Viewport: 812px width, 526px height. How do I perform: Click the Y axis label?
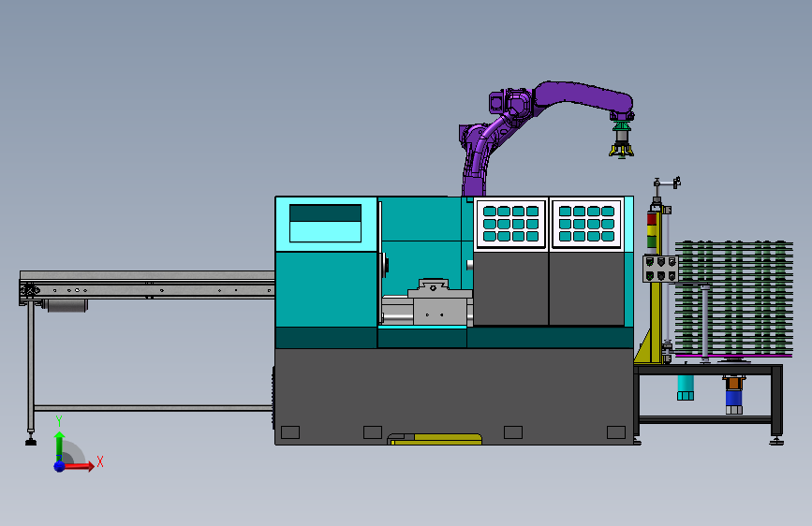(59, 421)
